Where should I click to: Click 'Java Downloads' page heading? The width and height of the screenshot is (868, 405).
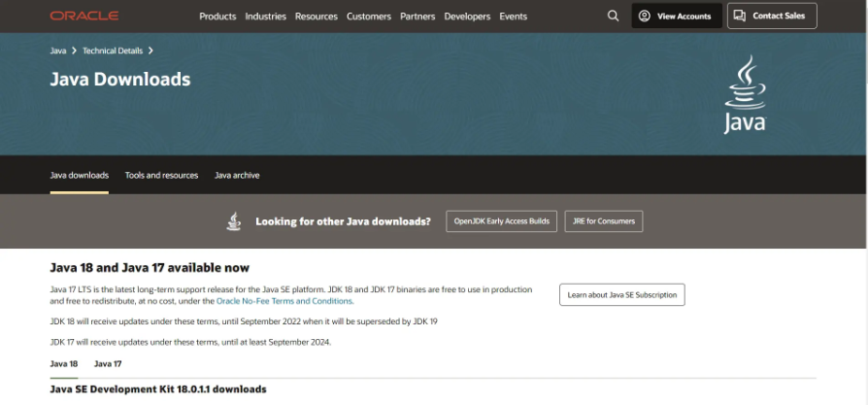(x=120, y=80)
